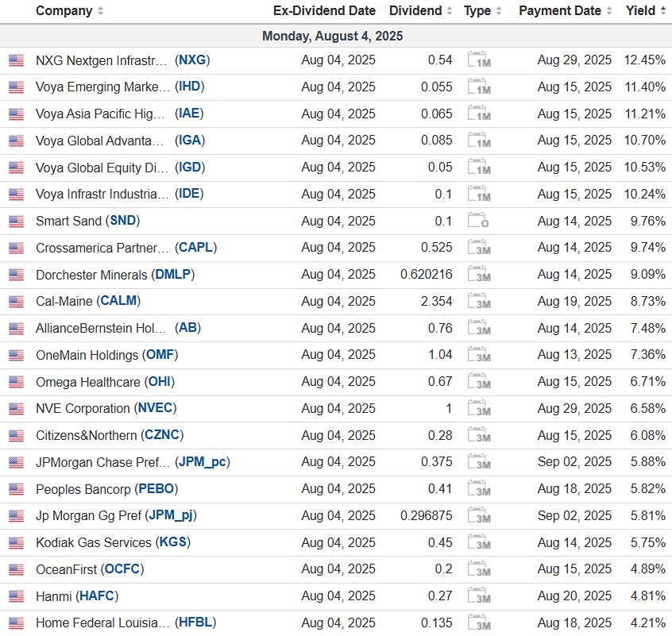Viewport: 672px width, 636px height.
Task: Click the US flag next to Hanmi
Action: click(x=16, y=596)
